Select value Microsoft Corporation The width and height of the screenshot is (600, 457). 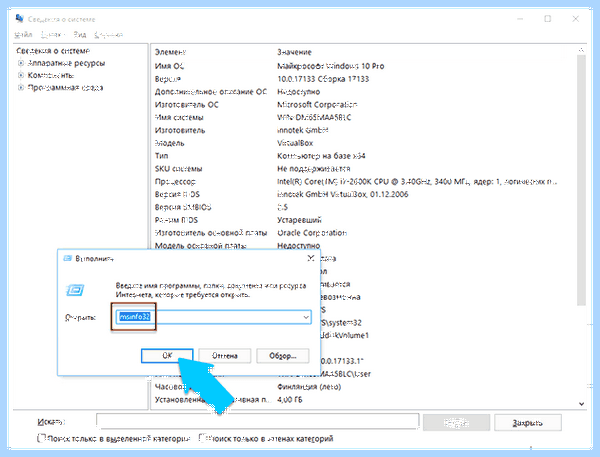(317, 104)
